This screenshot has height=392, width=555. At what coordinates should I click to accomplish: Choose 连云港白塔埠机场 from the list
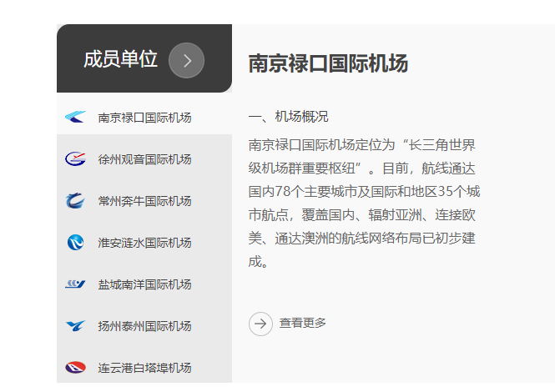pyautogui.click(x=144, y=368)
